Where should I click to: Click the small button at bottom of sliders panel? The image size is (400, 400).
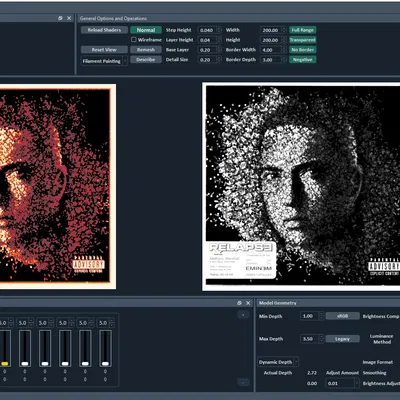click(x=243, y=382)
